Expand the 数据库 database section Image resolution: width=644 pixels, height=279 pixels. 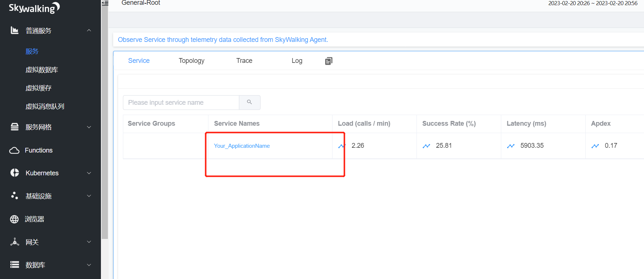(89, 265)
